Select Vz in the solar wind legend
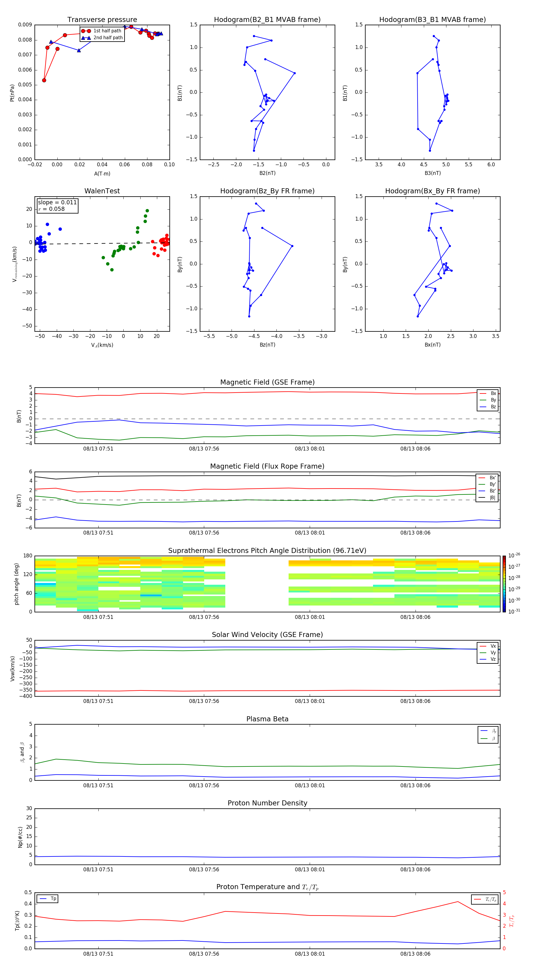 click(x=488, y=659)
